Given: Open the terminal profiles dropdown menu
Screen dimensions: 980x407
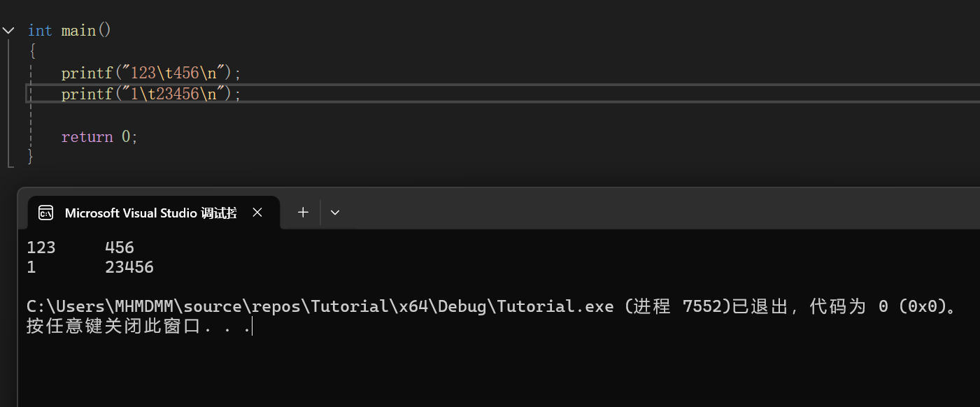Looking at the screenshot, I should [x=335, y=213].
